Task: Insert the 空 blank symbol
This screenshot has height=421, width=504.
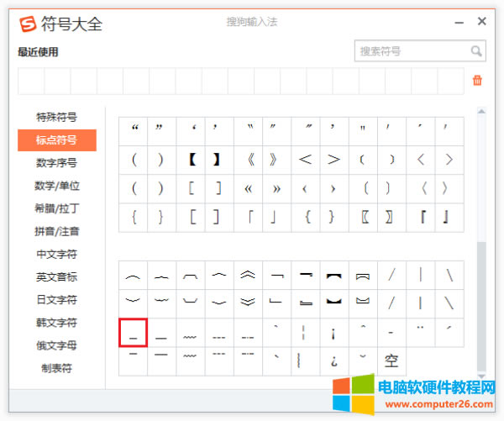Action: tap(391, 361)
